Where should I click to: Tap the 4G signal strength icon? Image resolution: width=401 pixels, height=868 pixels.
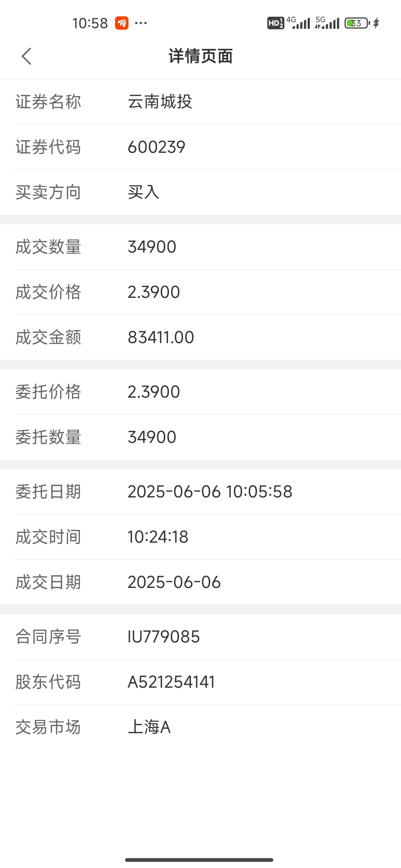[299, 23]
